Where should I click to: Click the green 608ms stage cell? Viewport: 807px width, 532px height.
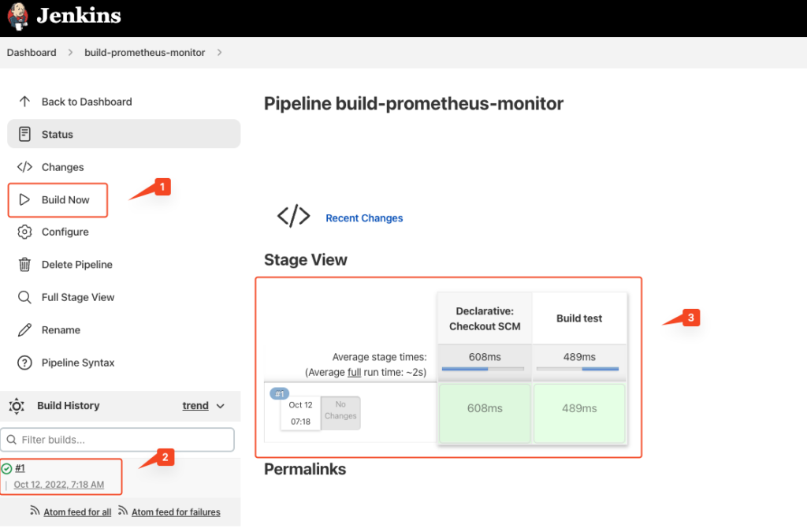click(485, 413)
